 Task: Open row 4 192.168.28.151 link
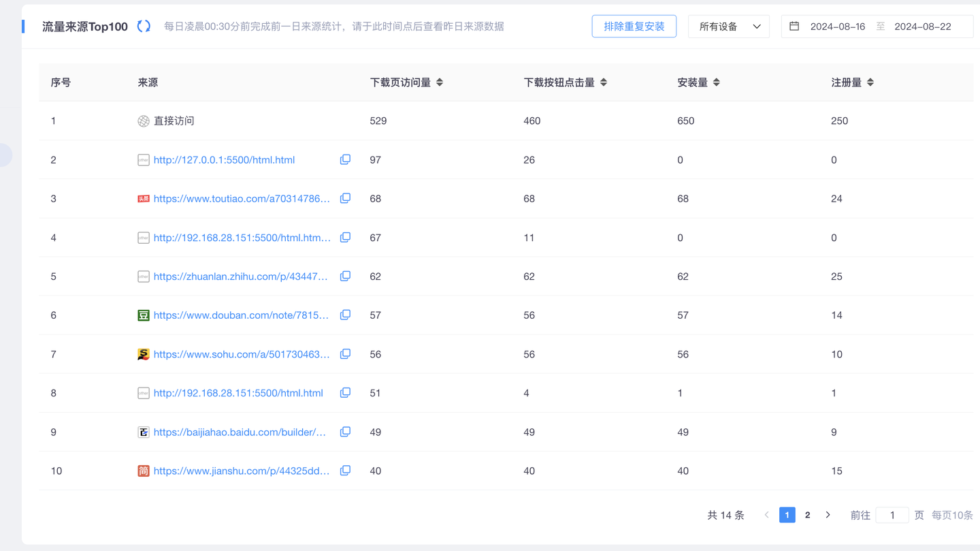pyautogui.click(x=242, y=238)
